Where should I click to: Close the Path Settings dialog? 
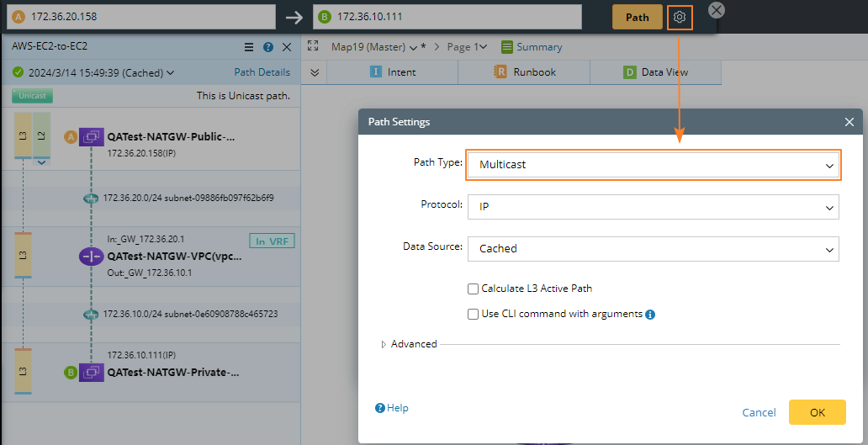849,122
